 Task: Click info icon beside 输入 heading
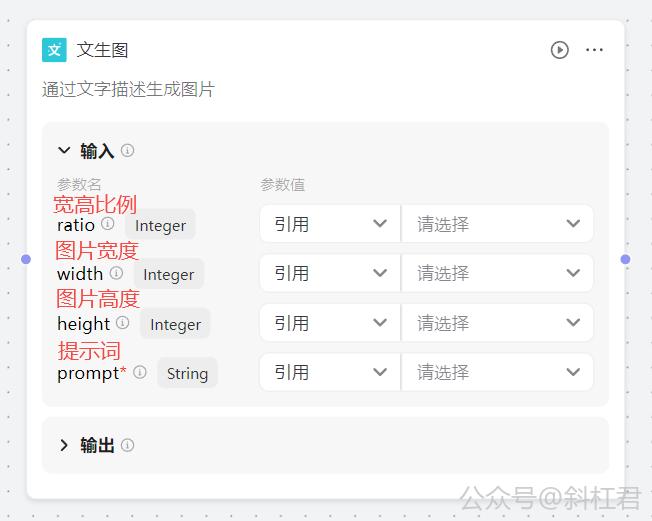[x=127, y=150]
